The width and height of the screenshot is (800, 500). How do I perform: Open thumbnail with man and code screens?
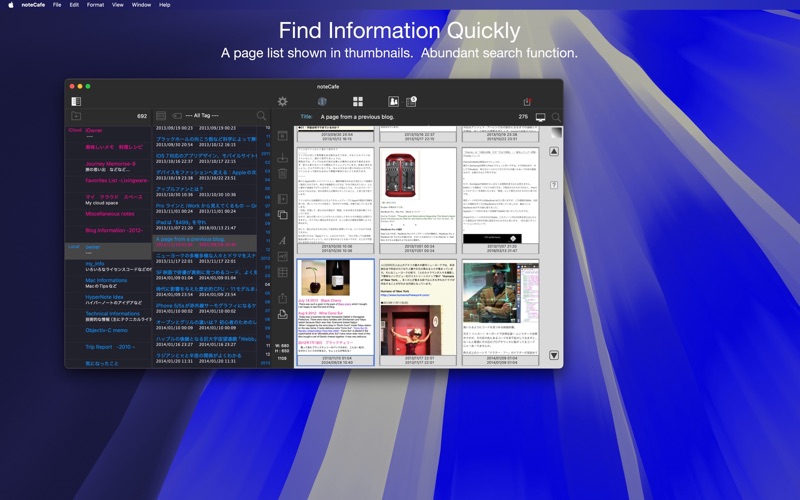tap(501, 312)
